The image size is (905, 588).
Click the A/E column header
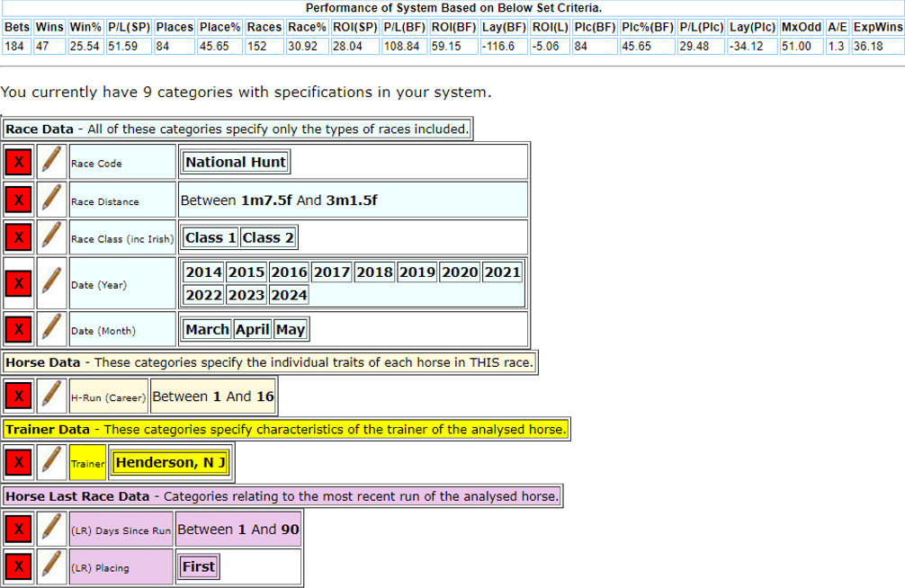[x=838, y=27]
